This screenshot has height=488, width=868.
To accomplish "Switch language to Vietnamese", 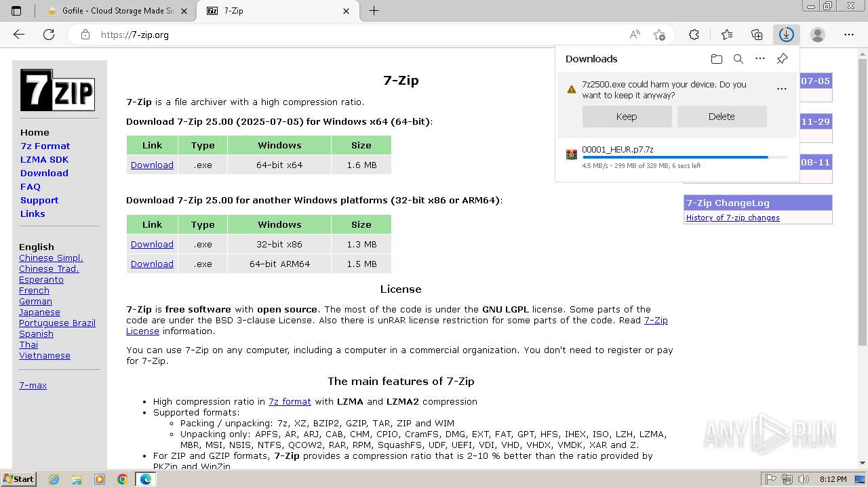I will tap(45, 355).
